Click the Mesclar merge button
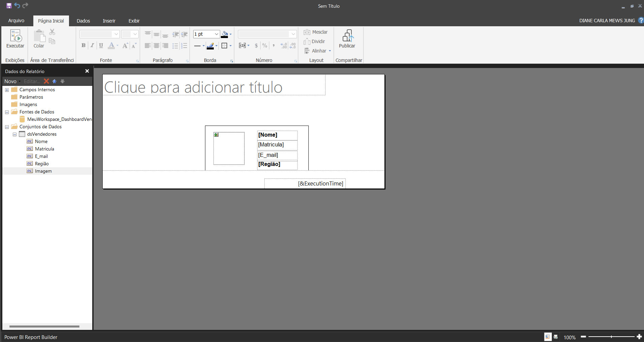The height and width of the screenshot is (342, 644). 315,32
